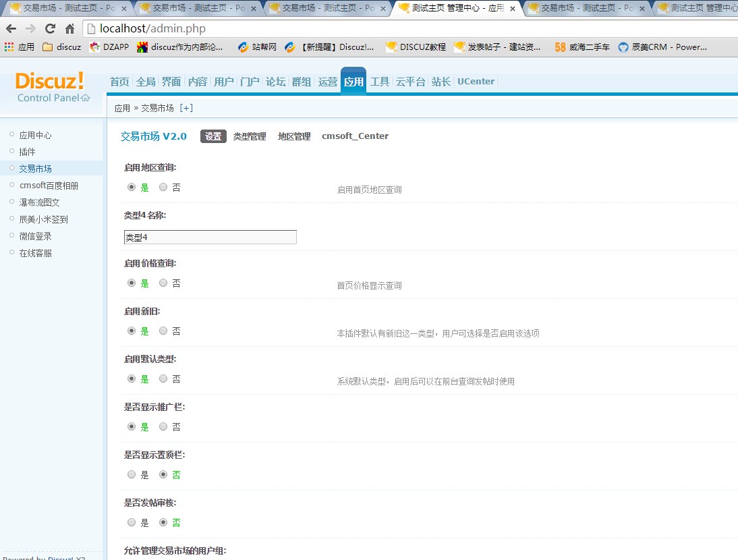Switch to the 地区管理 tab
Image resolution: width=738 pixels, height=560 pixels.
tap(294, 136)
